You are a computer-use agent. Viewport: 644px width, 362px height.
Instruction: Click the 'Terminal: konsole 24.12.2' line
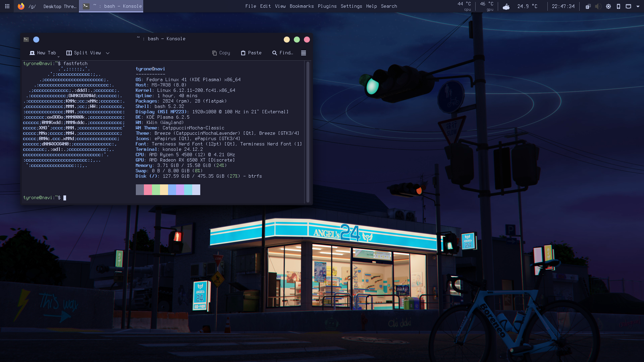[169, 149]
